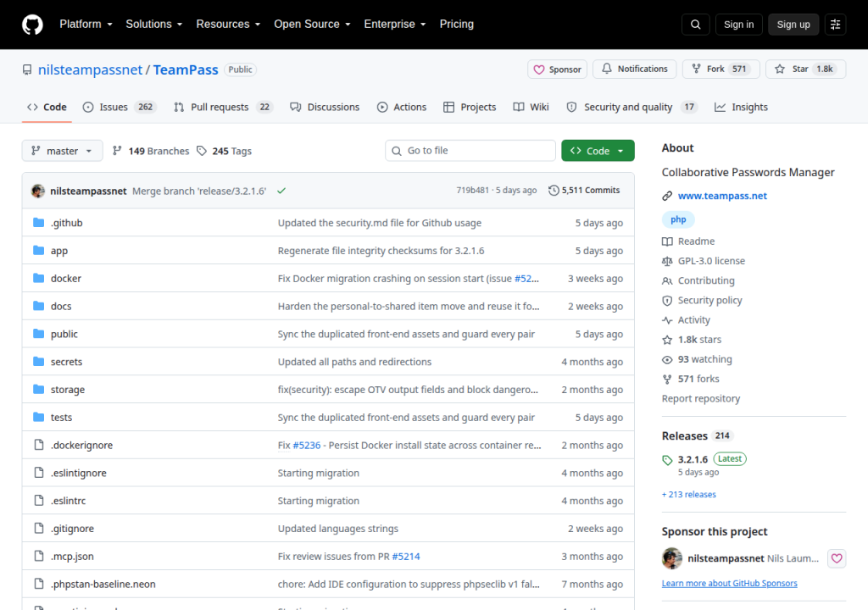Open the + 213 releases link
The width and height of the screenshot is (868, 610).
[688, 494]
